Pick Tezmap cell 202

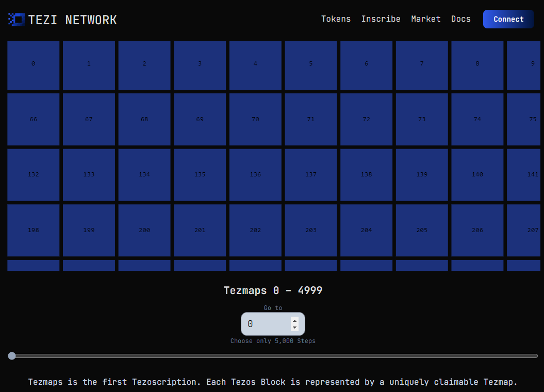[255, 231]
